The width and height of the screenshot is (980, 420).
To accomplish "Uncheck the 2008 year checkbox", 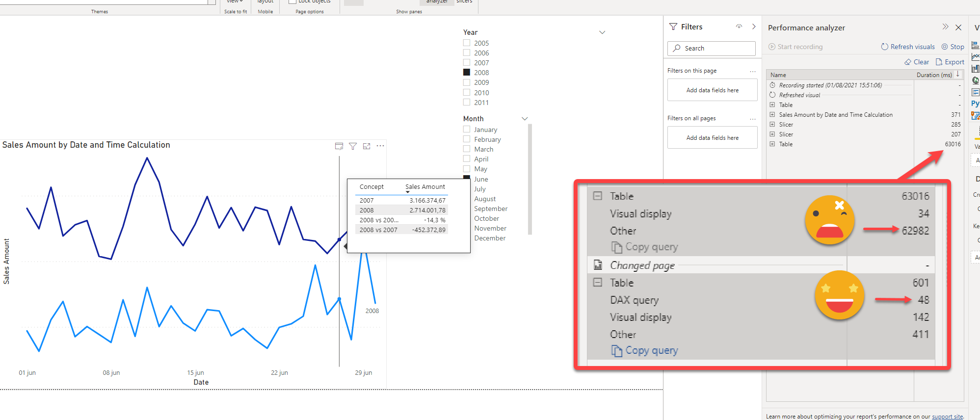I will coord(467,73).
